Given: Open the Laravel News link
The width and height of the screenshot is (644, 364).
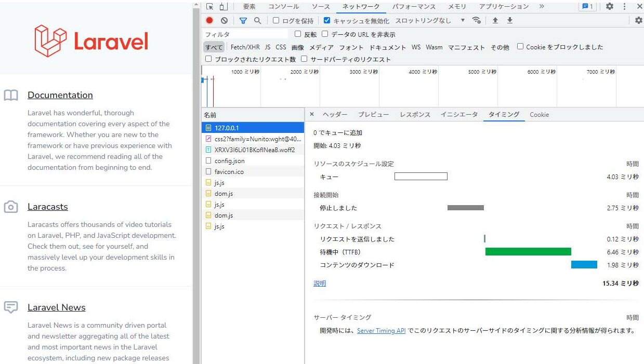Looking at the screenshot, I should coord(57,307).
